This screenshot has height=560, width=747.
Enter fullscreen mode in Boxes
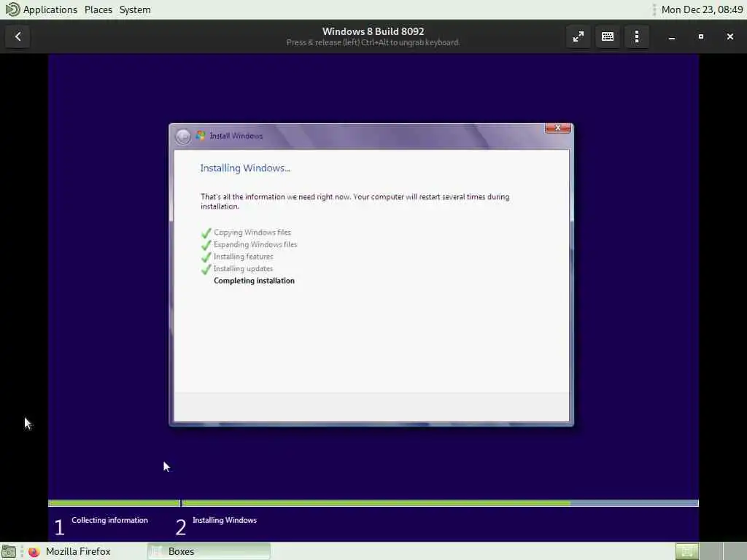tap(578, 36)
